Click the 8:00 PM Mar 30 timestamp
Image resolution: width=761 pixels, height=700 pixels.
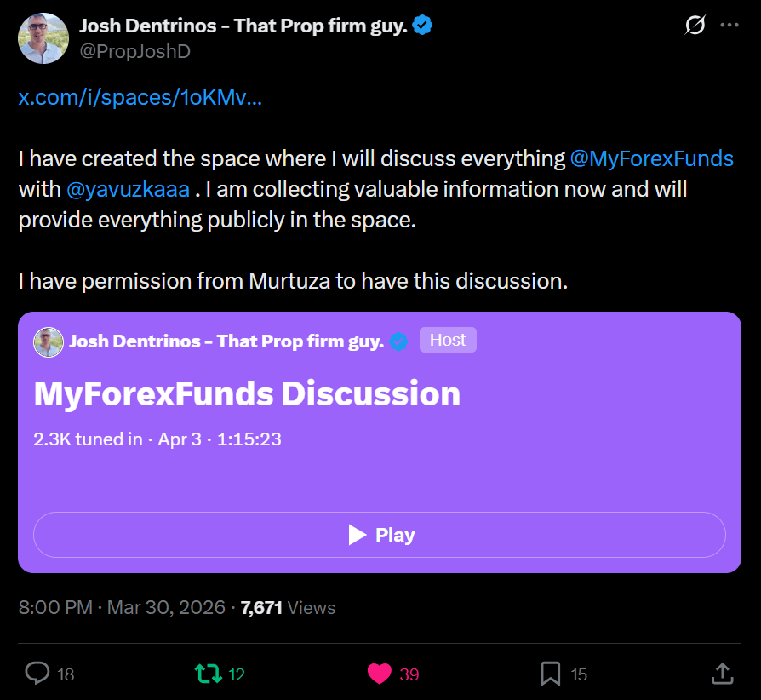click(x=122, y=607)
